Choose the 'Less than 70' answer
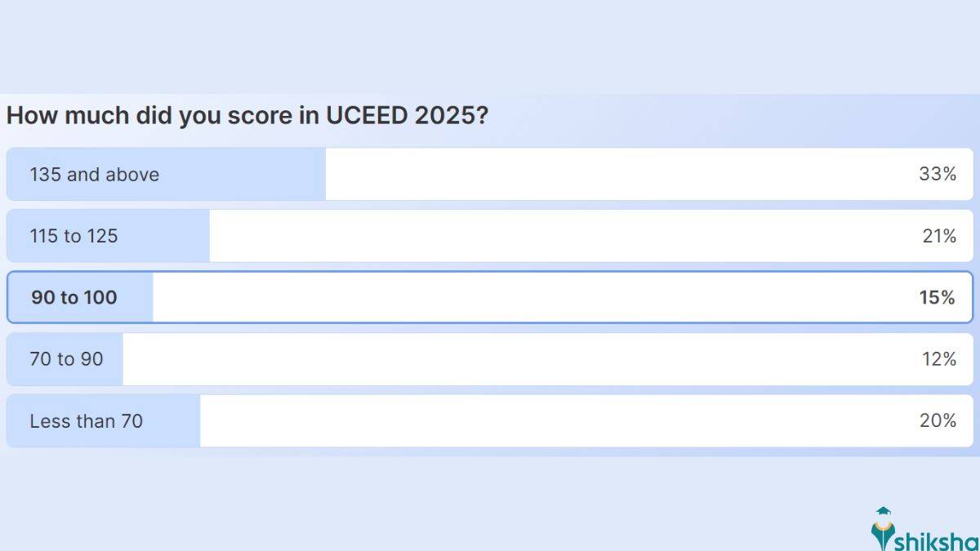Viewport: 980px width, 551px height. [490, 420]
